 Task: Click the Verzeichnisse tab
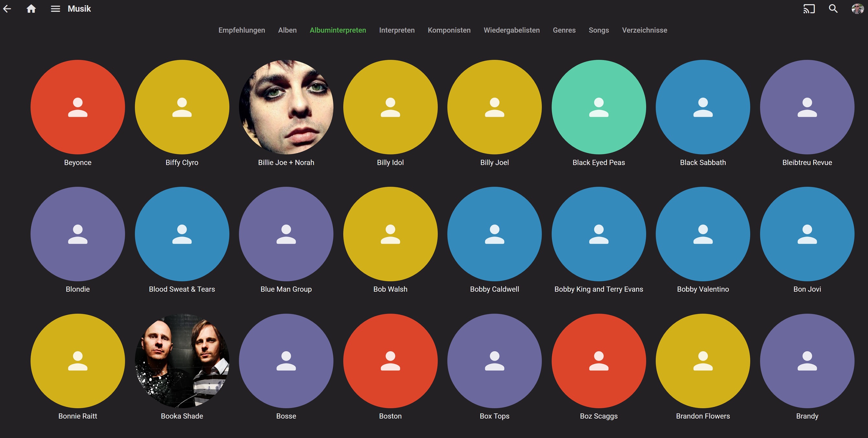(644, 30)
